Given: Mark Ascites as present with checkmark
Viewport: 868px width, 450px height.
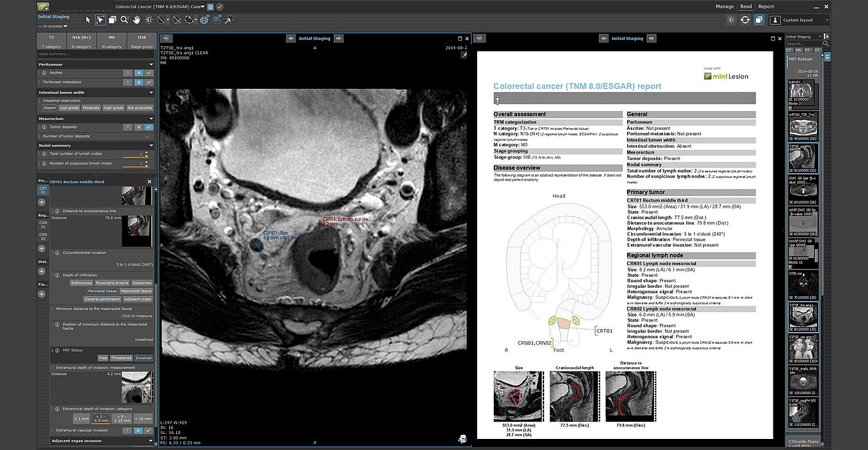Looking at the screenshot, I should 149,72.
